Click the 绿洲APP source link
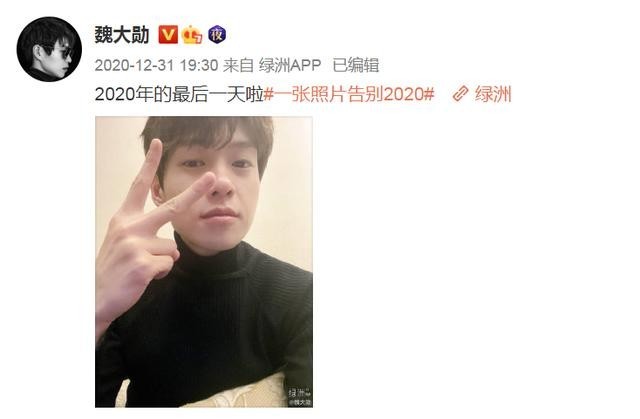Screen dimensions: 640x419 coord(290,65)
